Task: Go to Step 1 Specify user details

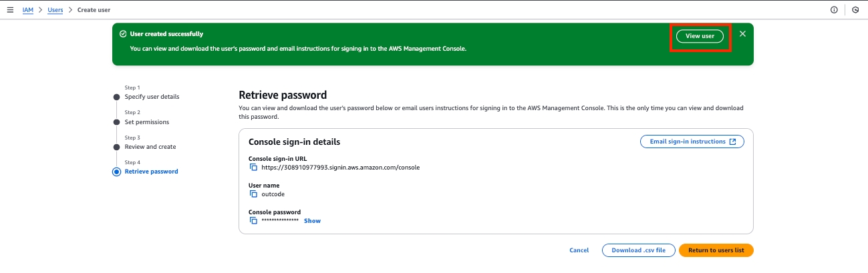Action: 152,97
